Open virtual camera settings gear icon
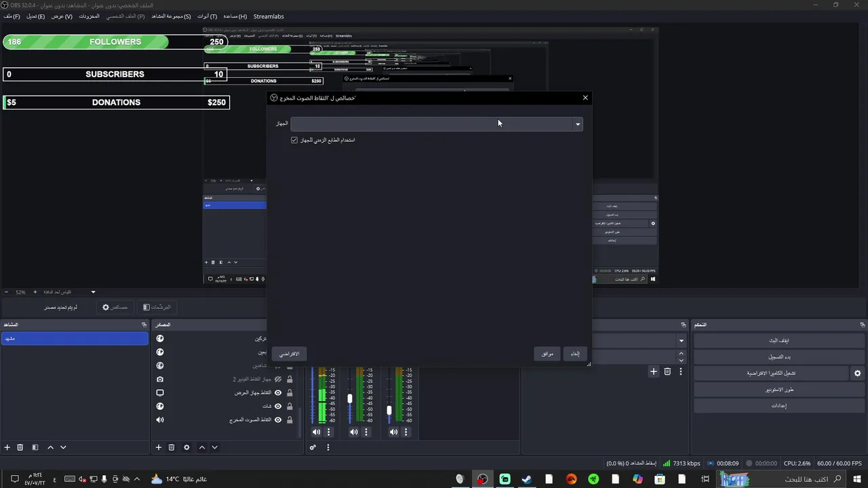Screen dimensions: 868x488 [x=857, y=373]
